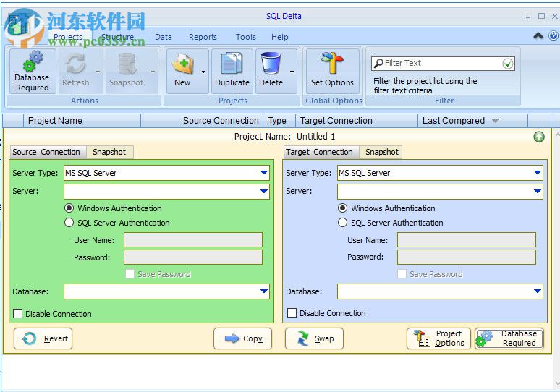This screenshot has height=392, width=560.
Task: Click the Database Required ribbon icon
Action: 32,72
